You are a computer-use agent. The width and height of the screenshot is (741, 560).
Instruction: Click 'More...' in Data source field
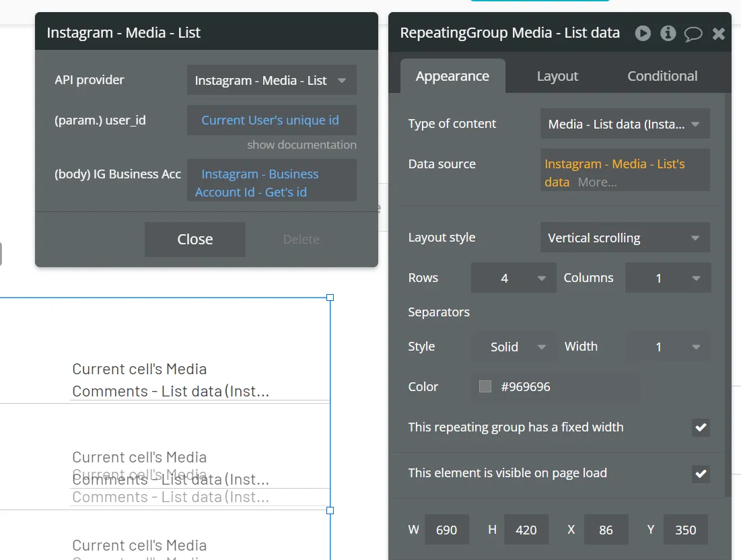[x=598, y=182]
